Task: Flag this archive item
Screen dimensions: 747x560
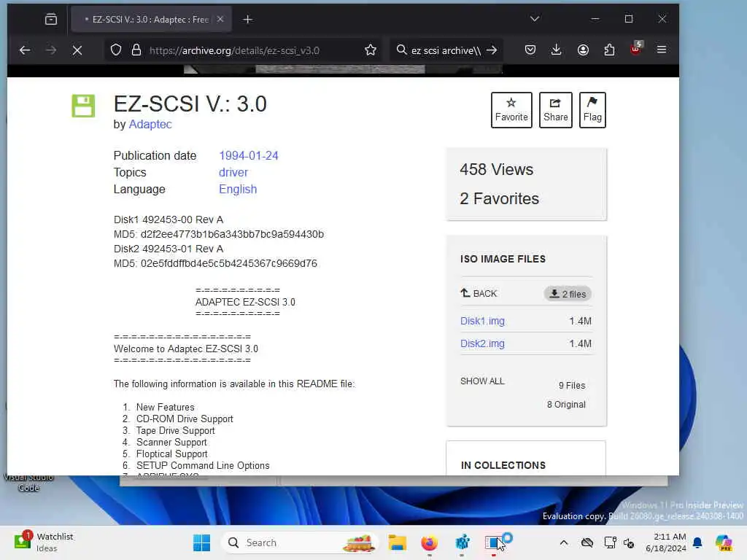Action: (592, 110)
